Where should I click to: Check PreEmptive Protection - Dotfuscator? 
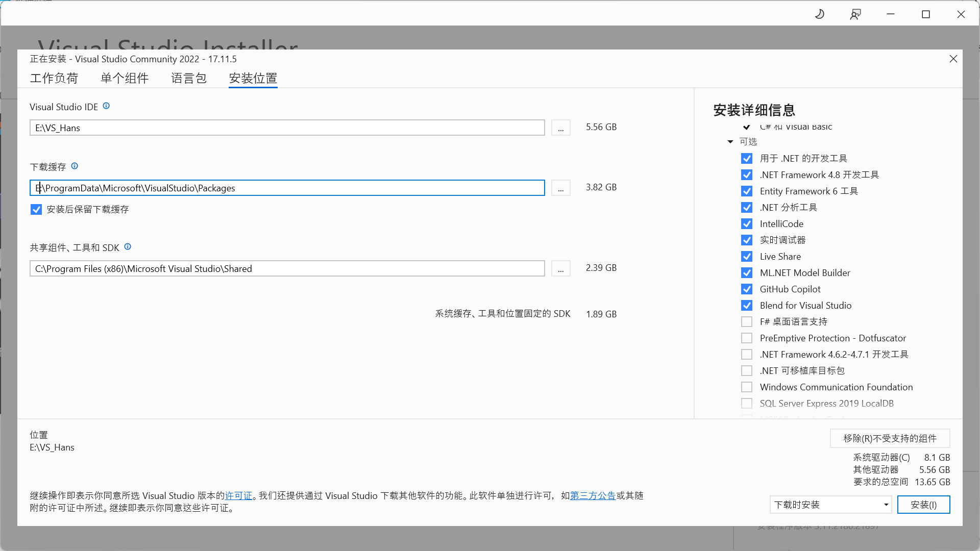coord(746,338)
